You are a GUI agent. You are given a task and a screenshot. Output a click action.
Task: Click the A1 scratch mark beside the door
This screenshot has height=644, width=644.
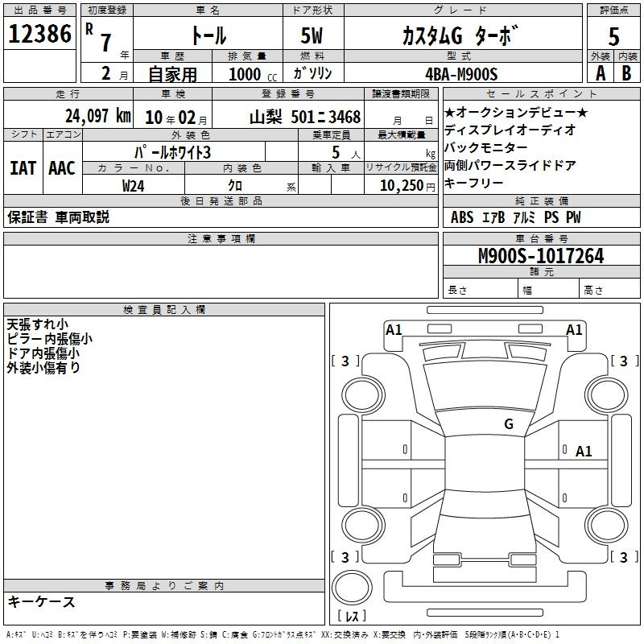(584, 452)
